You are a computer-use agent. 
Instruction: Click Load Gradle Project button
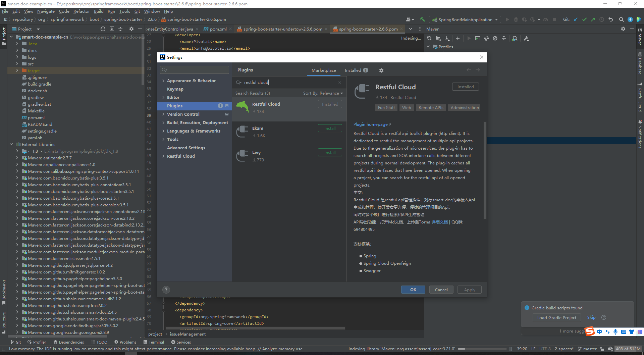(556, 317)
